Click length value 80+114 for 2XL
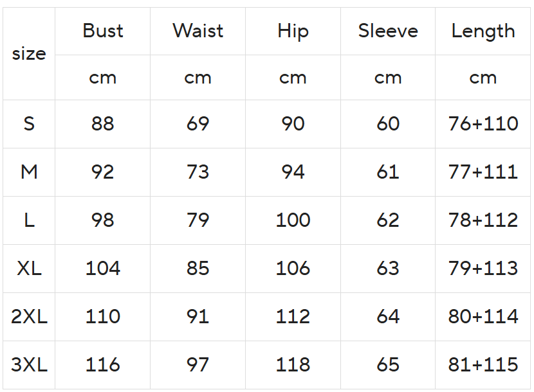 pos(483,316)
